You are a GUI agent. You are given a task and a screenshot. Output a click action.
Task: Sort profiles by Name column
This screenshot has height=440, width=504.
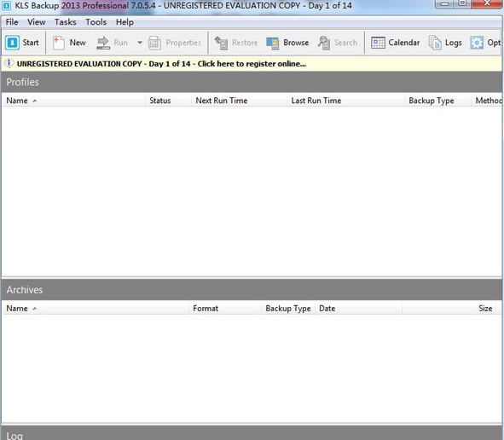tap(73, 101)
